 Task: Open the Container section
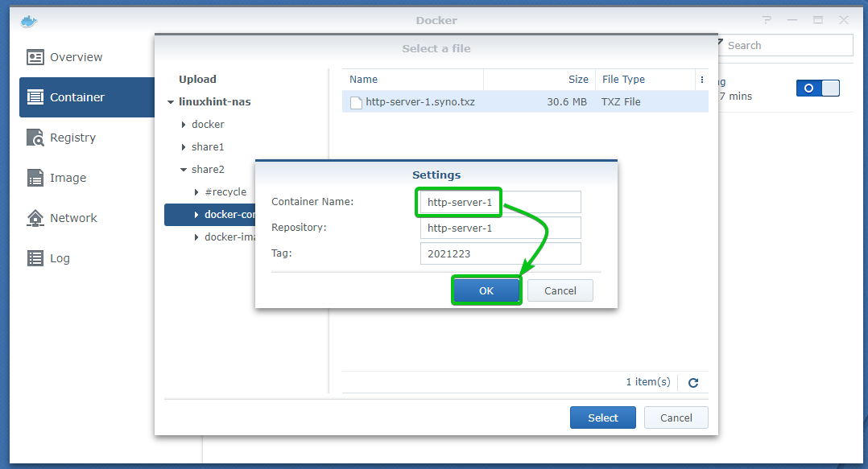click(87, 97)
